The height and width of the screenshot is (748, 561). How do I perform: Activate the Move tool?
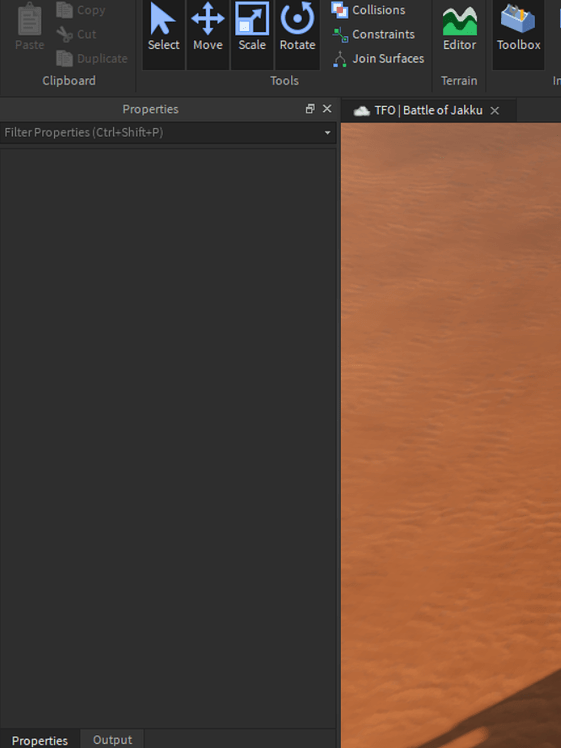tap(208, 33)
